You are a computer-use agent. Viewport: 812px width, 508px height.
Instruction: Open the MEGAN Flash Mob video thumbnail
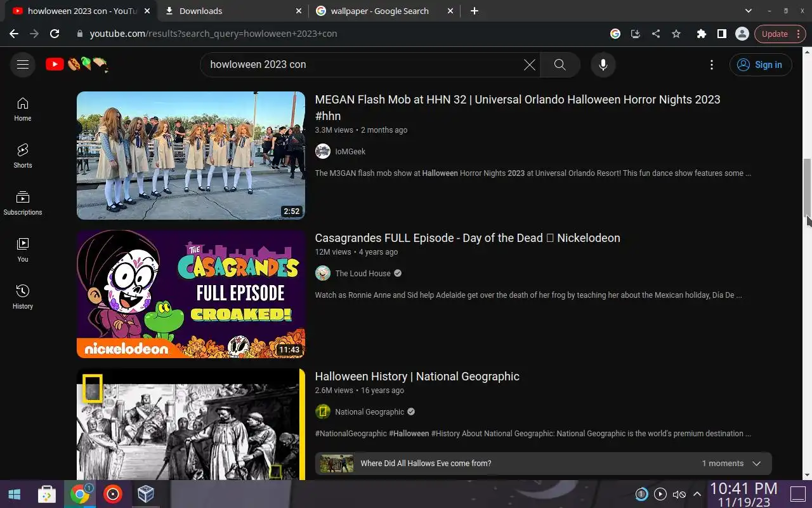(191, 156)
